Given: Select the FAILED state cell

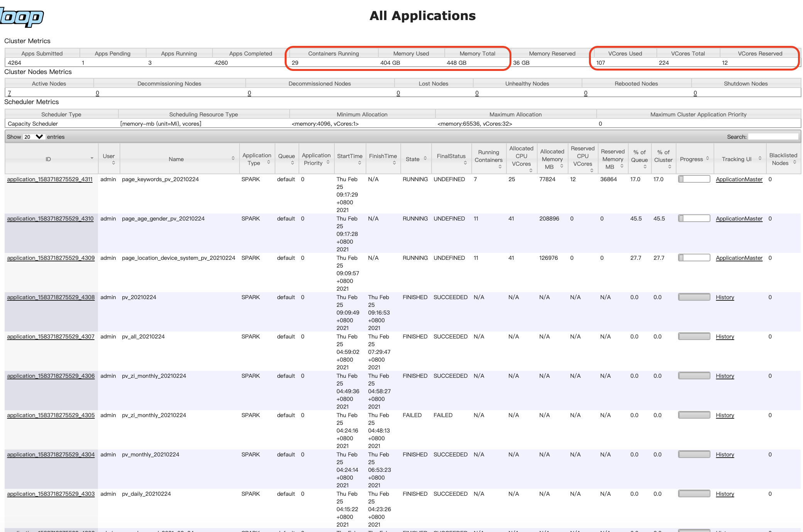Looking at the screenshot, I should click(x=412, y=415).
